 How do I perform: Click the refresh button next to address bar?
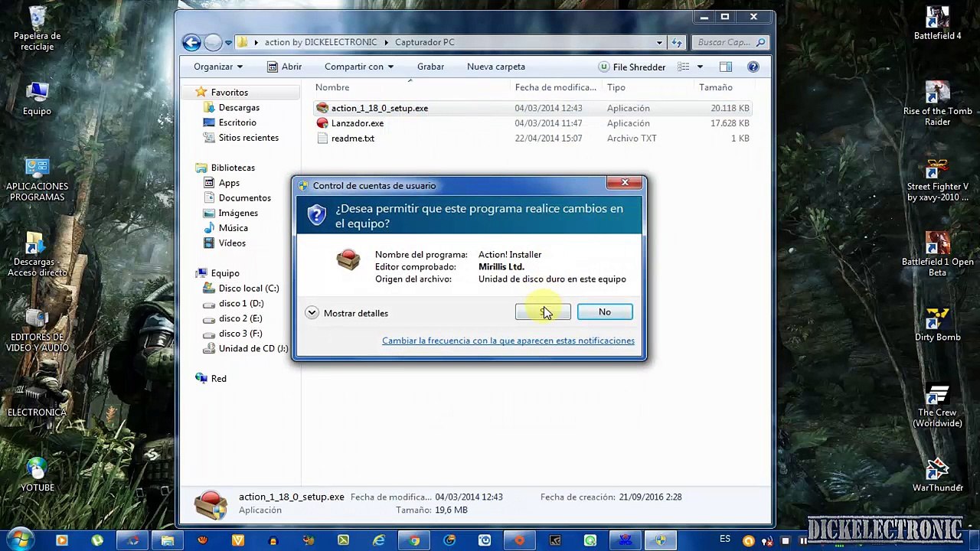[677, 42]
